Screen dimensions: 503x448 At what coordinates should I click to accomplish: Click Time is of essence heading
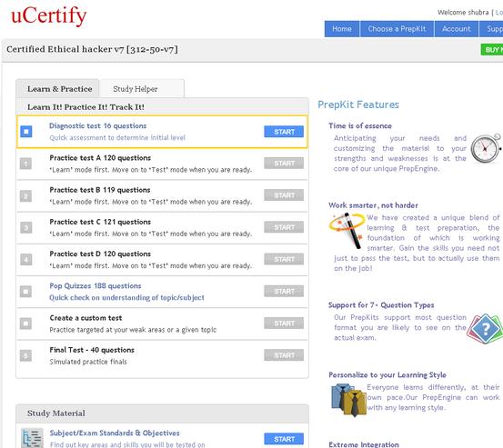[360, 126]
